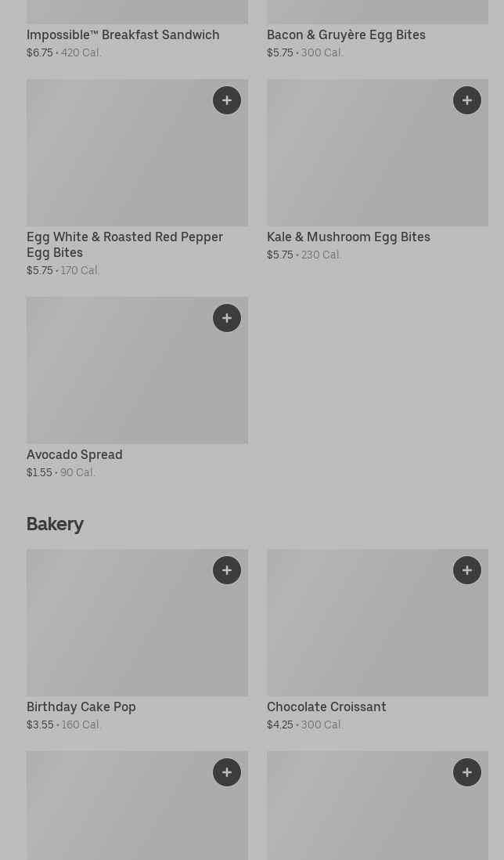The width and height of the screenshot is (504, 860).
Task: Add Birthday Cake Pop to order
Action: 227,570
